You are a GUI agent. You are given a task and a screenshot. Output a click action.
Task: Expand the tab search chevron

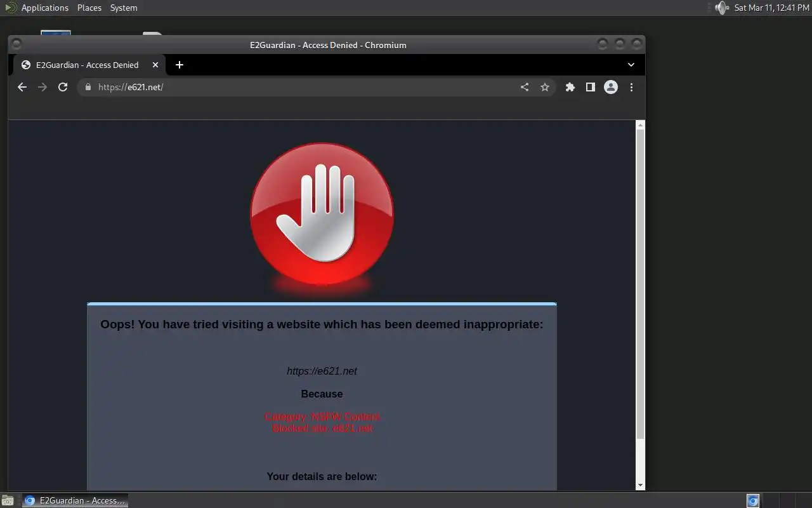(631, 65)
